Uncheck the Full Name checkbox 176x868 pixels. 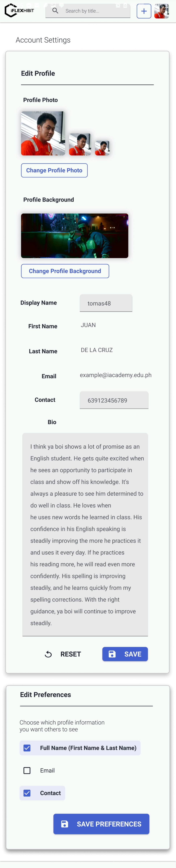coord(27,748)
